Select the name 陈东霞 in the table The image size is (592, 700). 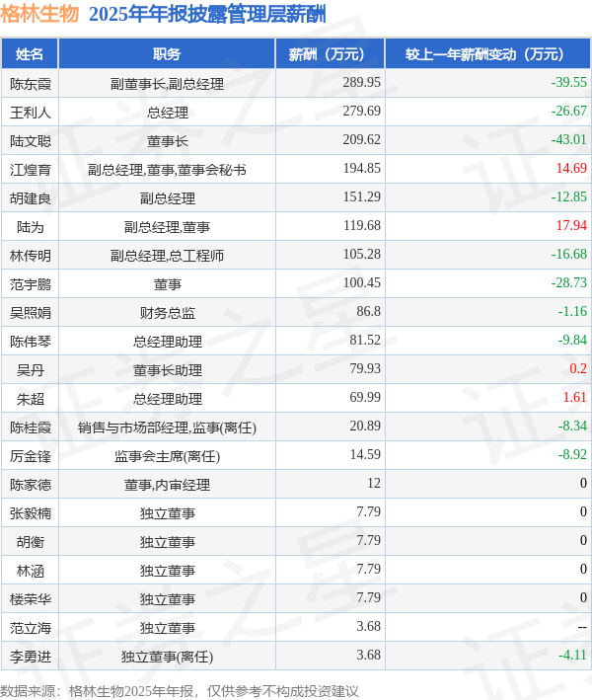click(x=31, y=84)
